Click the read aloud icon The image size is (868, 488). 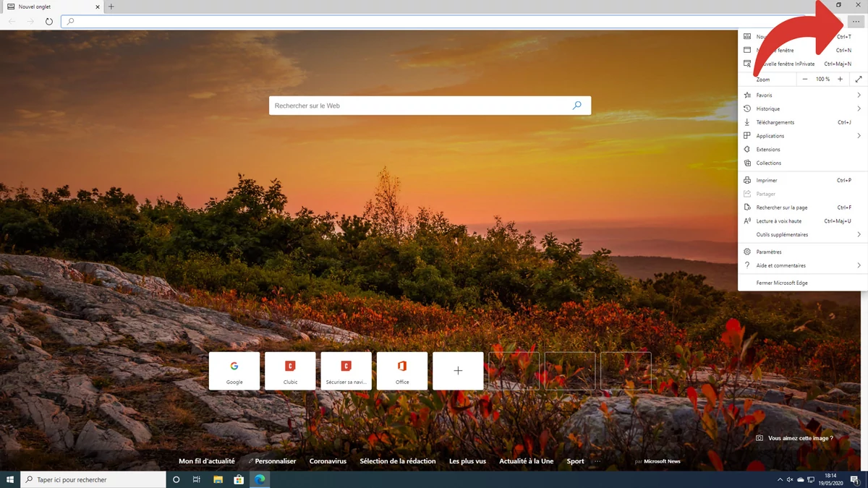coord(747,221)
